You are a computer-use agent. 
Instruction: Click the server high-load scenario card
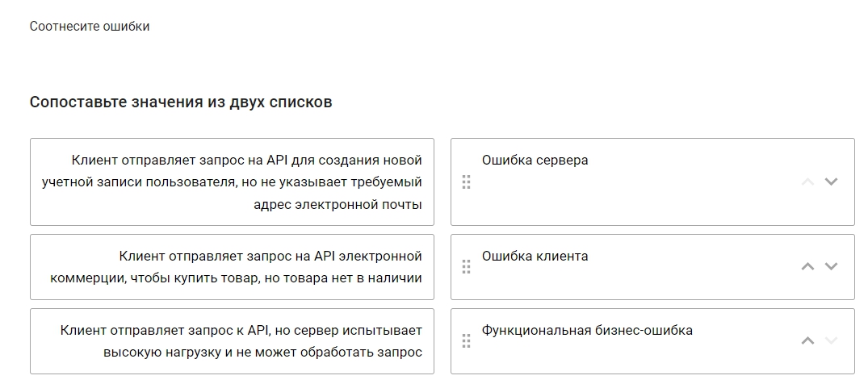pyautogui.click(x=232, y=341)
